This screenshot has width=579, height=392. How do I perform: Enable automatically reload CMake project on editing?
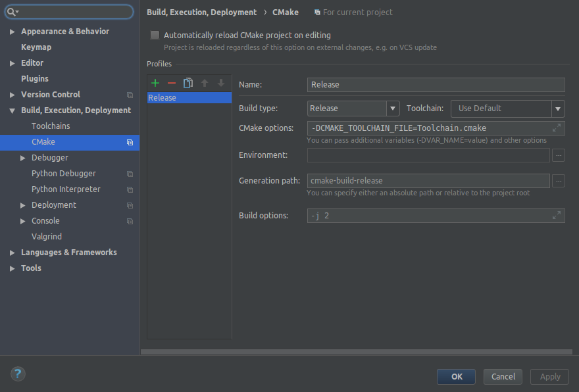point(155,35)
